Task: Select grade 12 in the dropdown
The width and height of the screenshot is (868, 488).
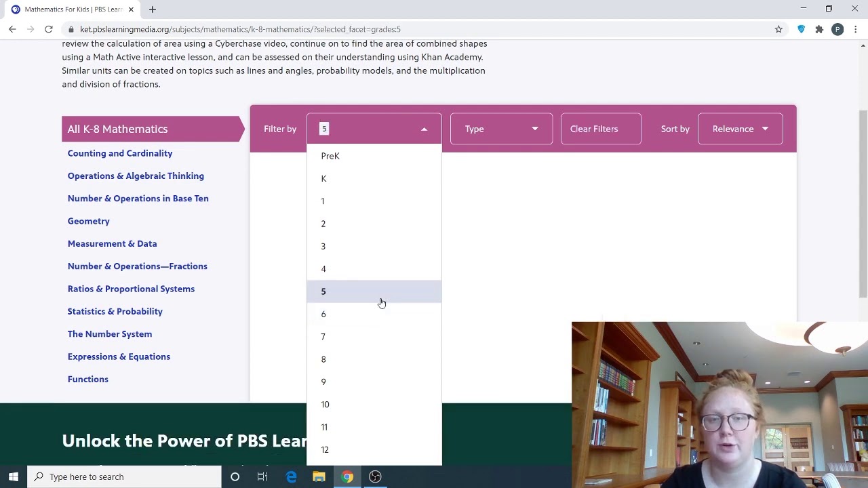Action: click(374, 450)
